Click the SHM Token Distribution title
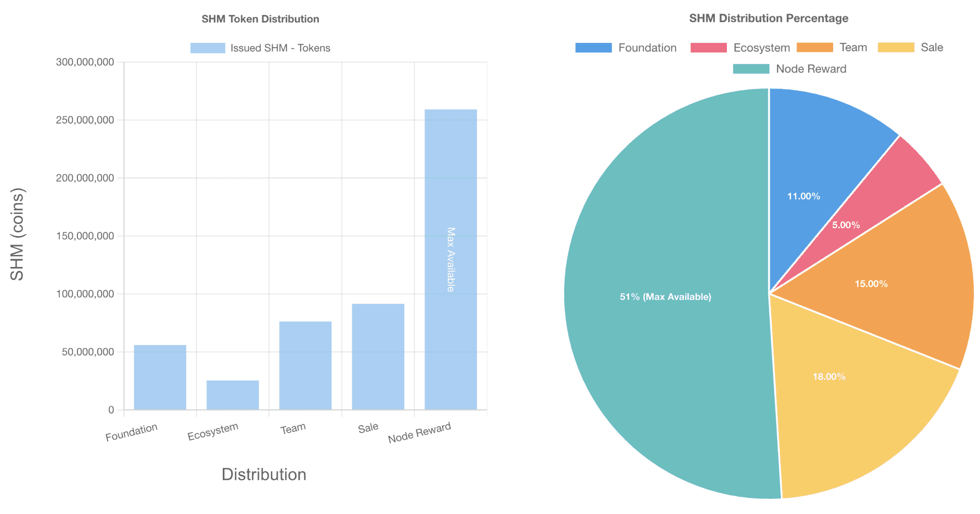The height and width of the screenshot is (514, 980). pyautogui.click(x=260, y=19)
